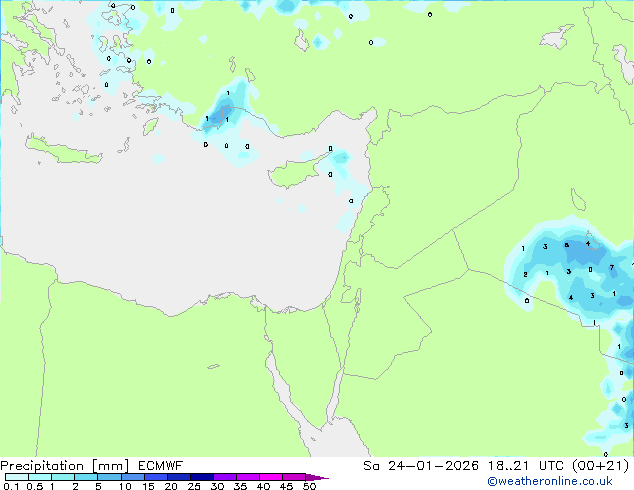Pick the 5–10 mm legend color swatch
Image resolution: width=634 pixels, height=490 pixels.
[109, 477]
